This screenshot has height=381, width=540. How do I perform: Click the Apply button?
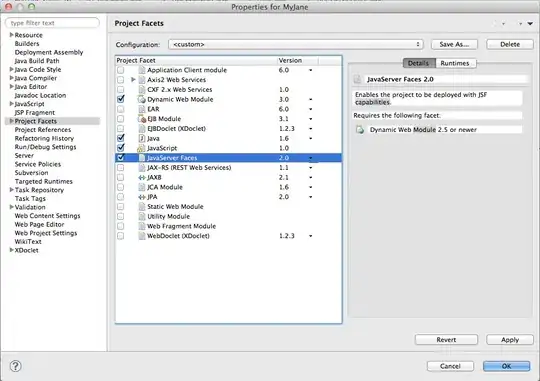(x=510, y=340)
